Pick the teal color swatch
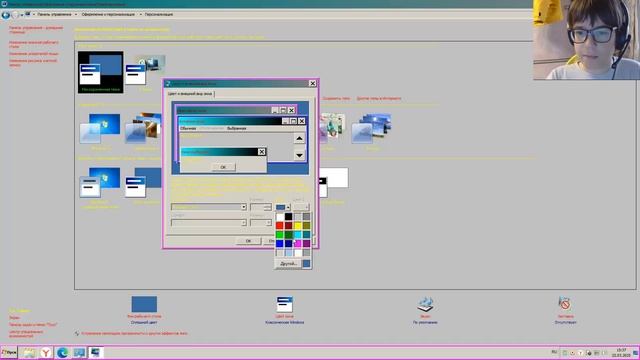The height and width of the screenshot is (360, 640). tap(307, 234)
